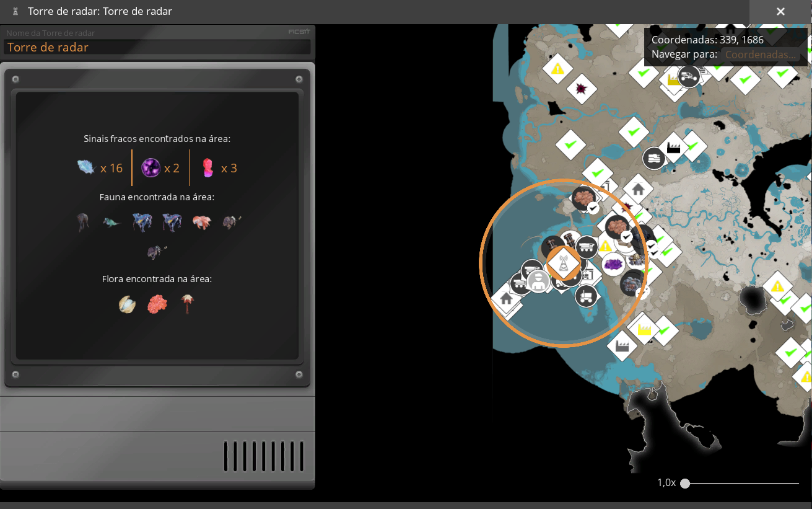Click the "Fauna encontrada na área:" heading

click(x=157, y=197)
